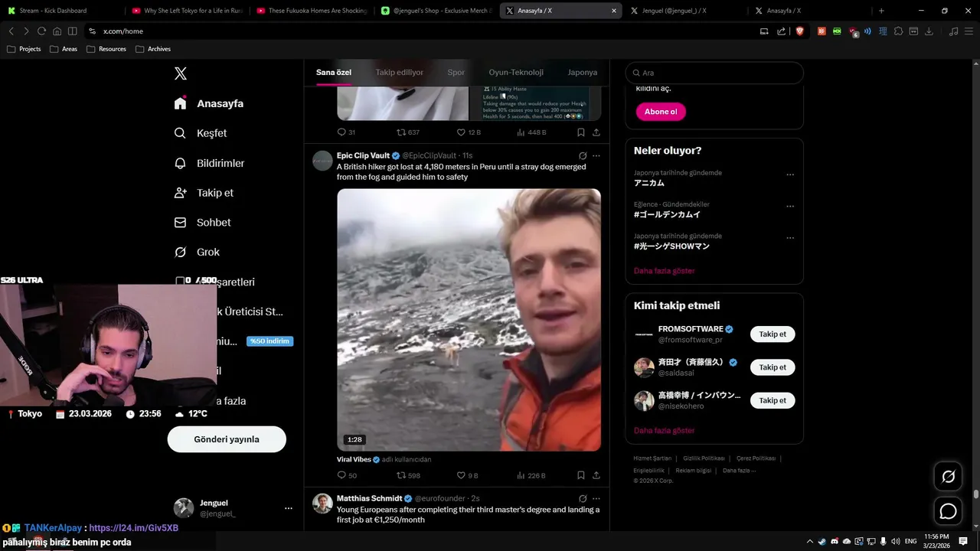Switch to Sana özel tab
The width and height of the screenshot is (980, 551).
[334, 72]
